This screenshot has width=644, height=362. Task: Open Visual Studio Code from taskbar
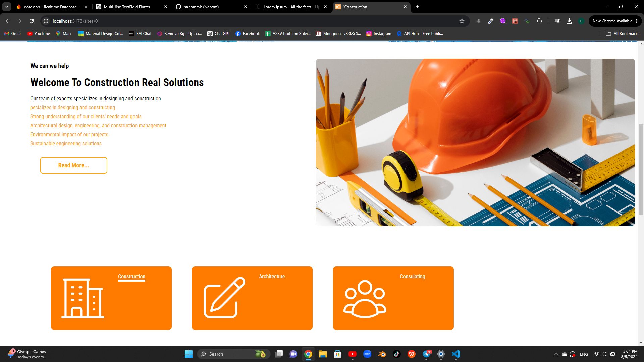pos(455,354)
